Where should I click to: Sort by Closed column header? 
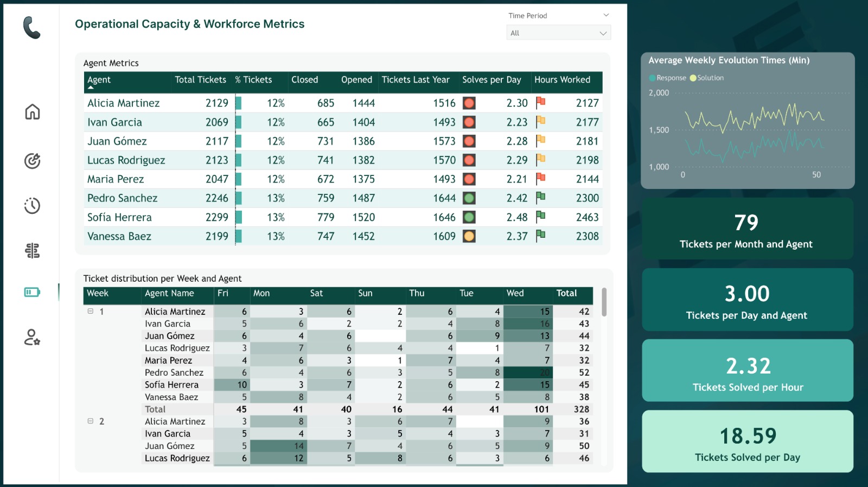(x=304, y=80)
